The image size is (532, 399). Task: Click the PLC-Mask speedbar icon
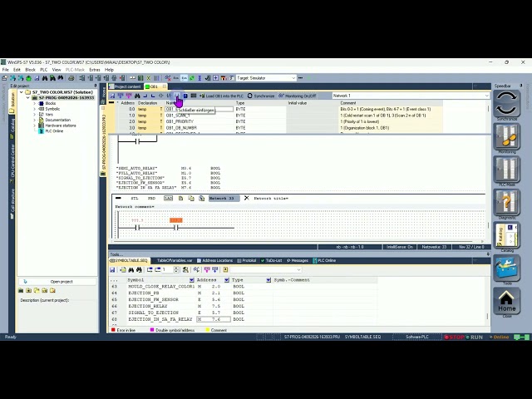click(506, 170)
